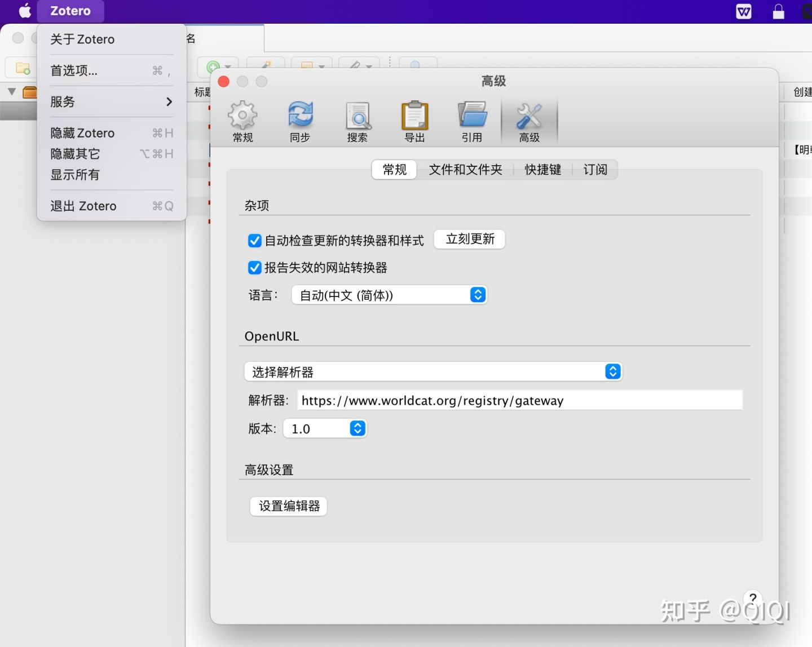
Task: Open the 引用 Cite preferences pane
Action: tap(472, 121)
